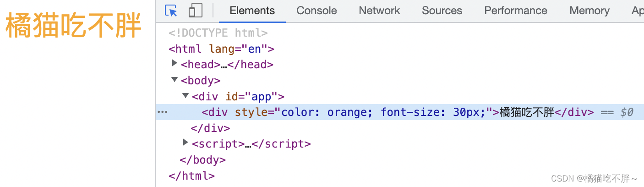Go to the Memory tab

click(x=589, y=11)
